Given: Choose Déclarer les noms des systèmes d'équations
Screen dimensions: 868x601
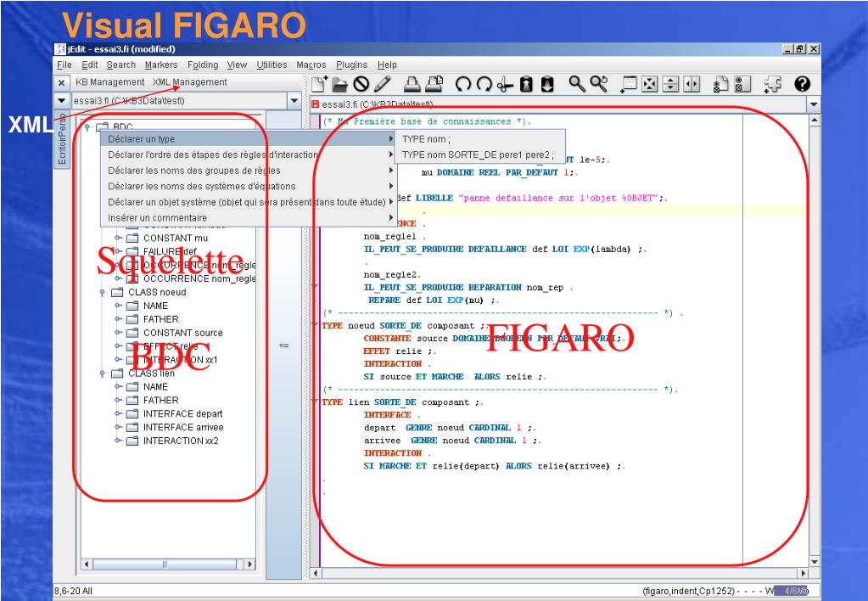Looking at the screenshot, I should [248, 186].
